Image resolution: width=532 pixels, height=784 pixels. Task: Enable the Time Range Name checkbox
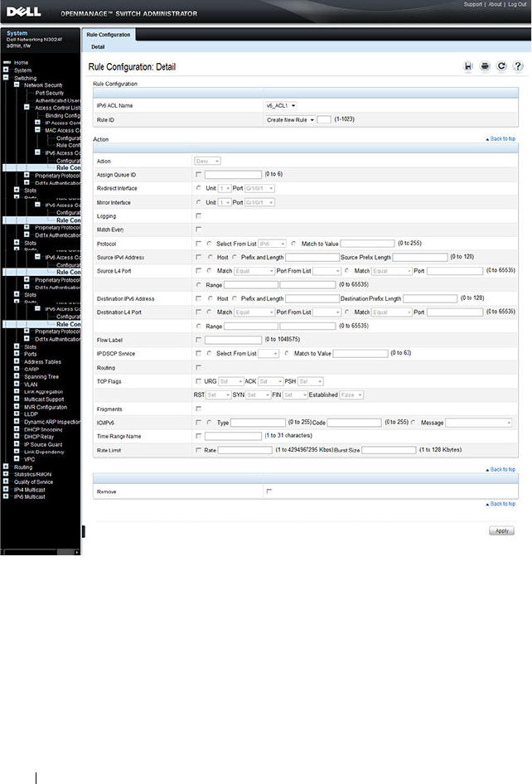(x=199, y=436)
